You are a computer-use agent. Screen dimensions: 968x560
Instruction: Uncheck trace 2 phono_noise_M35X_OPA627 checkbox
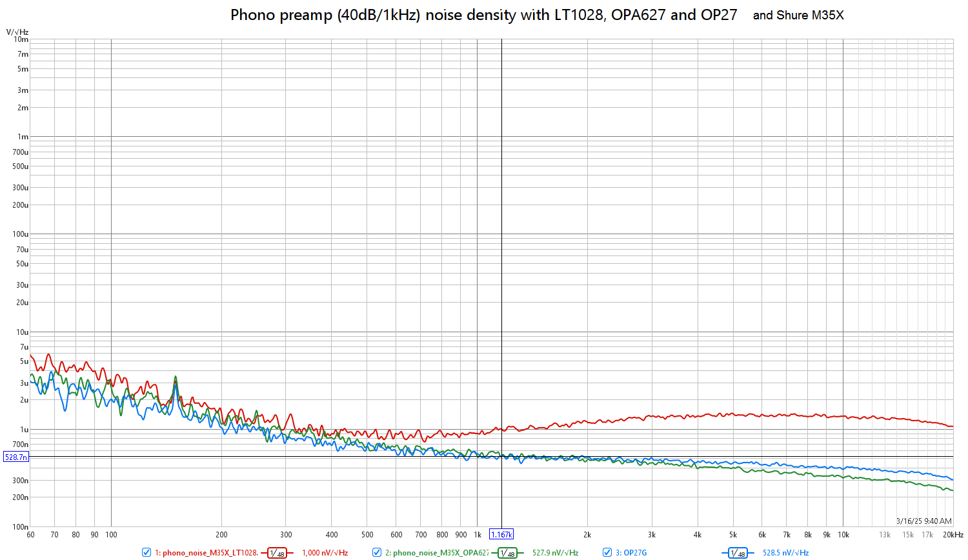coord(377,552)
